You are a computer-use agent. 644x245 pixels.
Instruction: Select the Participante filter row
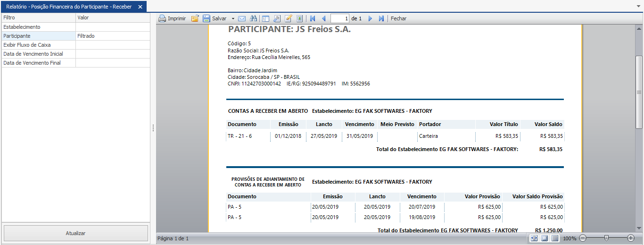point(39,36)
